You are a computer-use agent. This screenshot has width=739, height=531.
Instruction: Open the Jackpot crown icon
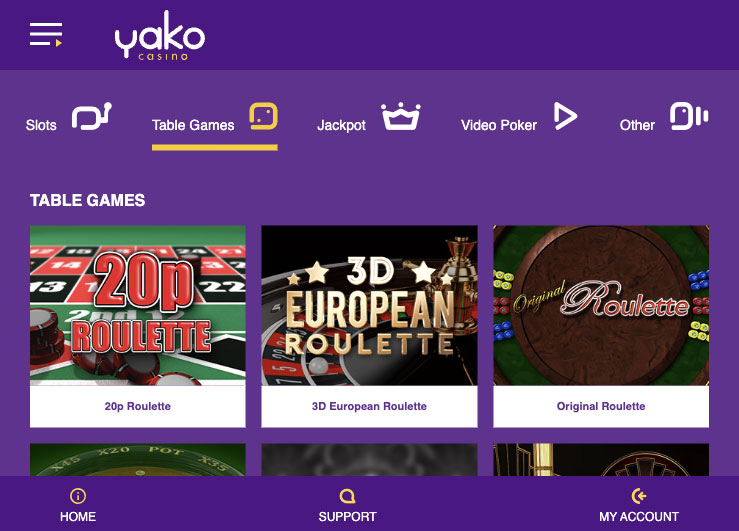click(401, 116)
